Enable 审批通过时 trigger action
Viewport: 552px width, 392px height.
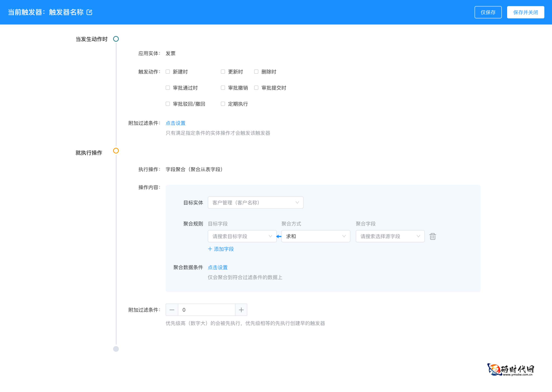pos(168,88)
